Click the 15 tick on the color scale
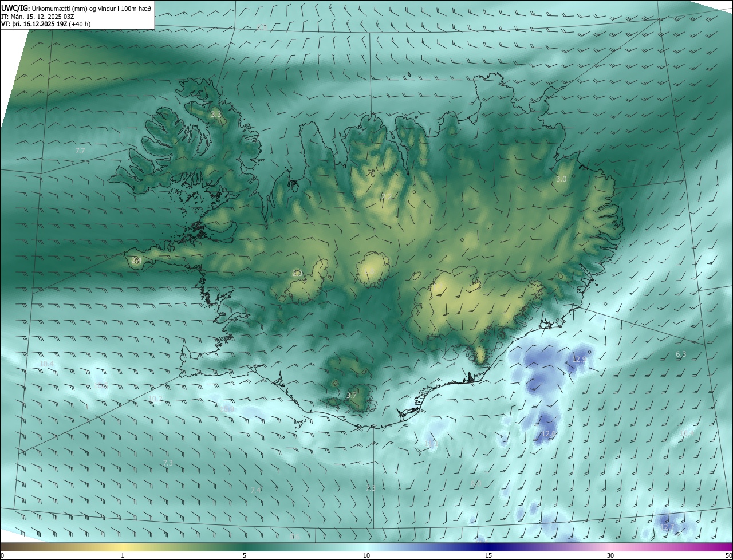This screenshot has height=560, width=733. tap(488, 555)
